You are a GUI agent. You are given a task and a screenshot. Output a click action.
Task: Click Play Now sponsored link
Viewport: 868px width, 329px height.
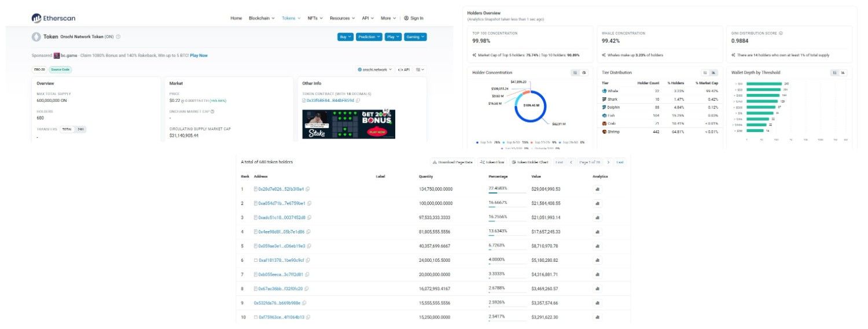(198, 56)
